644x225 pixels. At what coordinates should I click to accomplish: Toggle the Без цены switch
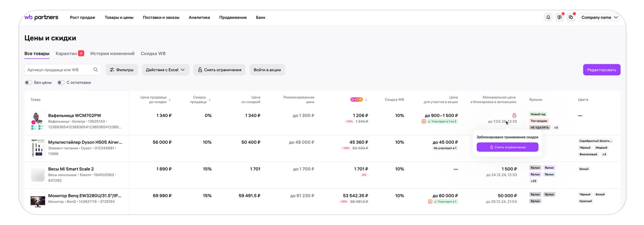[x=28, y=83]
